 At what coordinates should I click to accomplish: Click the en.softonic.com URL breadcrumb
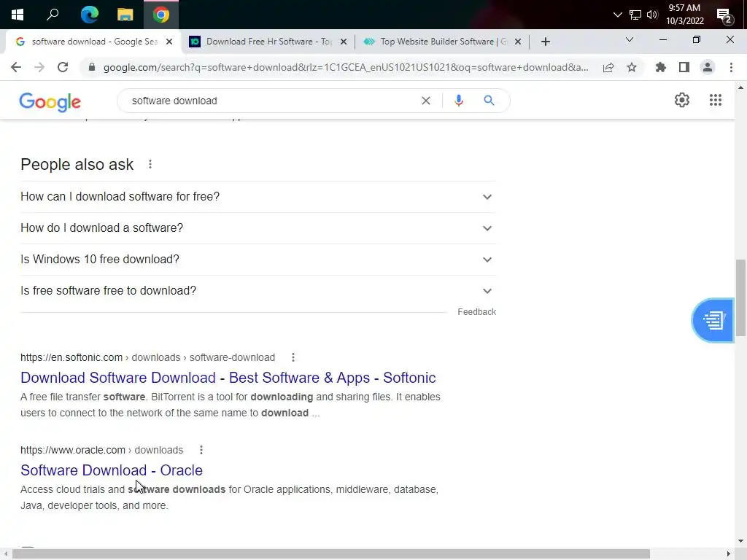[147, 357]
